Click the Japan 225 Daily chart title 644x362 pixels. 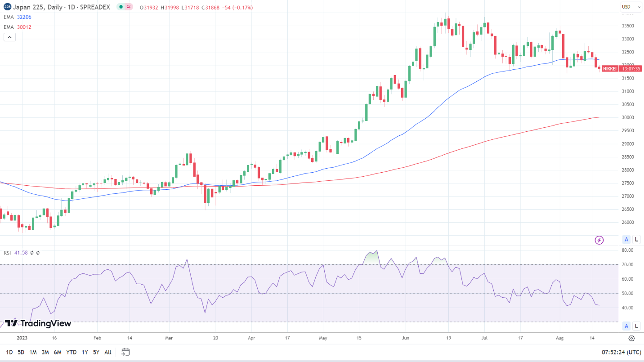[62, 8]
